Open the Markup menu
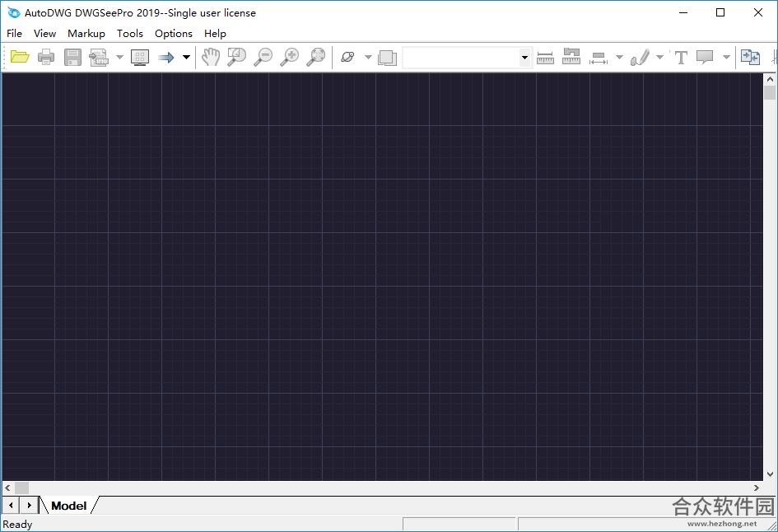Screen dimensions: 778x532 coord(86,33)
